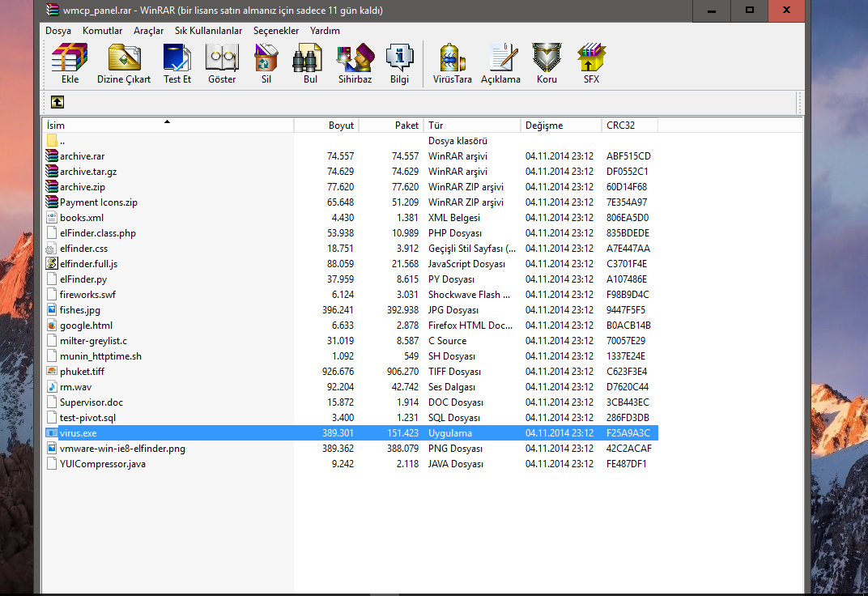Click size value 926.676

click(338, 372)
